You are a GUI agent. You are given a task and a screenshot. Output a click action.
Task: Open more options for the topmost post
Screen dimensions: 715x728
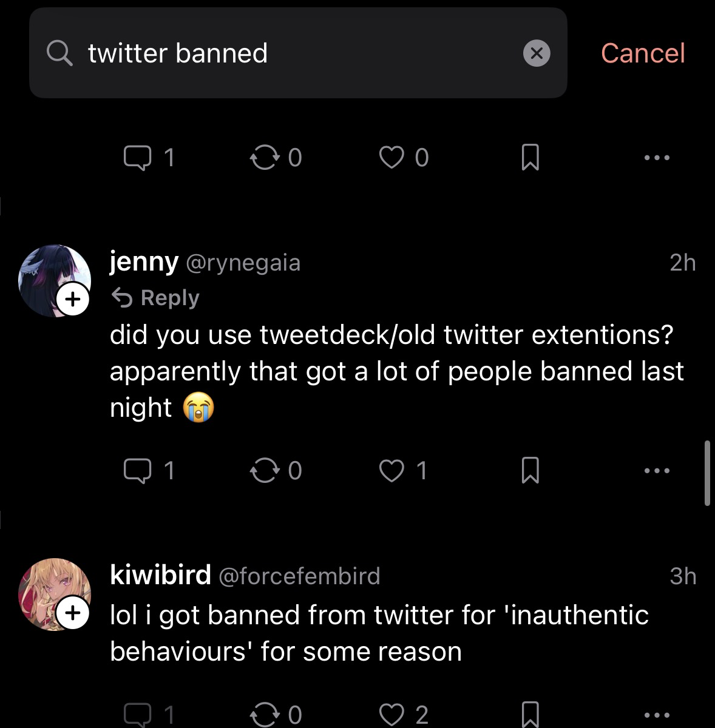657,158
